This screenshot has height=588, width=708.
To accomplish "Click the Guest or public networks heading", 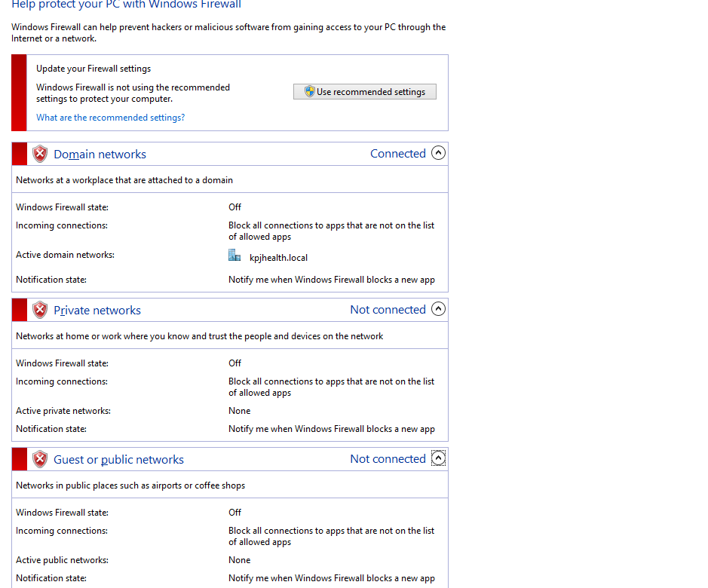I will [x=118, y=460].
